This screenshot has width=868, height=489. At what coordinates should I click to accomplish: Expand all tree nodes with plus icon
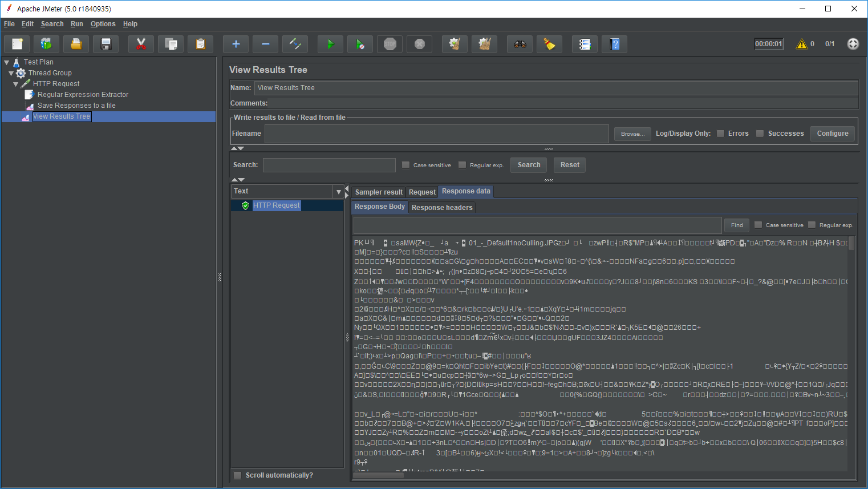tap(236, 44)
